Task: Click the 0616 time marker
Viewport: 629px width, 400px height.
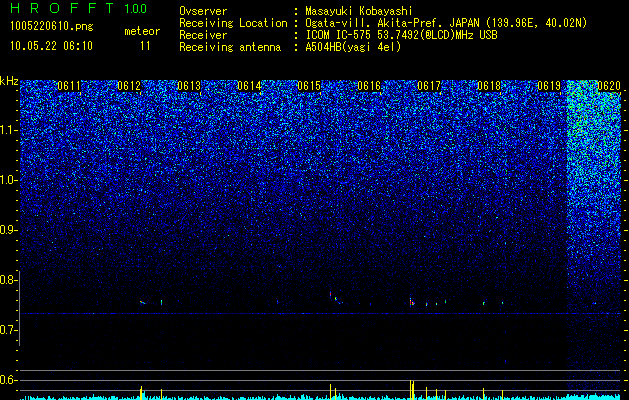Action: click(x=369, y=86)
